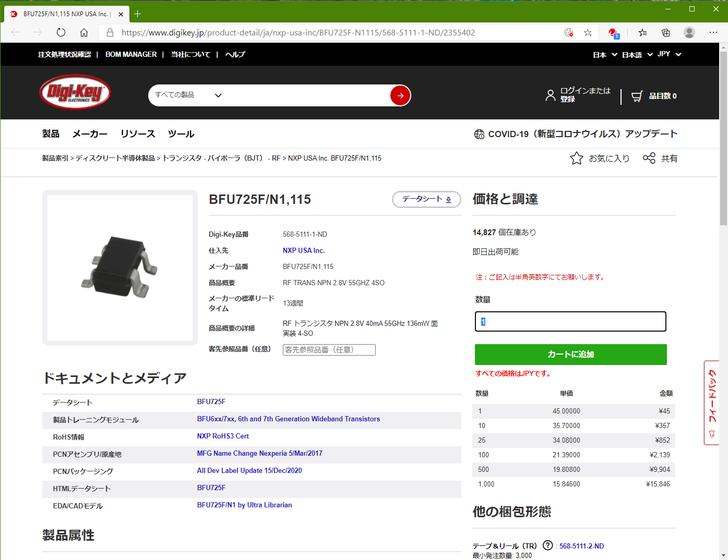Click the 15.84600 unit price cell
This screenshot has height=560, width=728.
point(566,484)
